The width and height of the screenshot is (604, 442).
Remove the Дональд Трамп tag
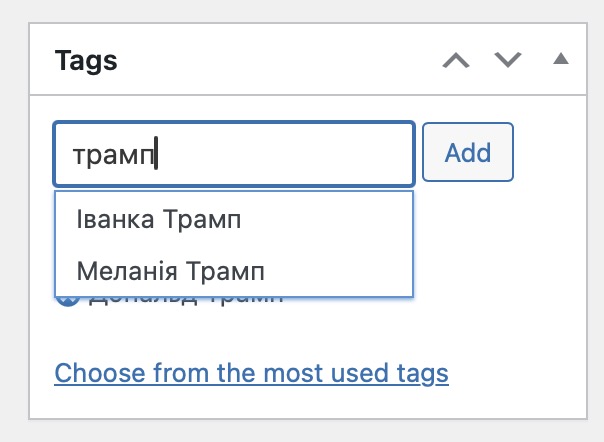[x=68, y=301]
